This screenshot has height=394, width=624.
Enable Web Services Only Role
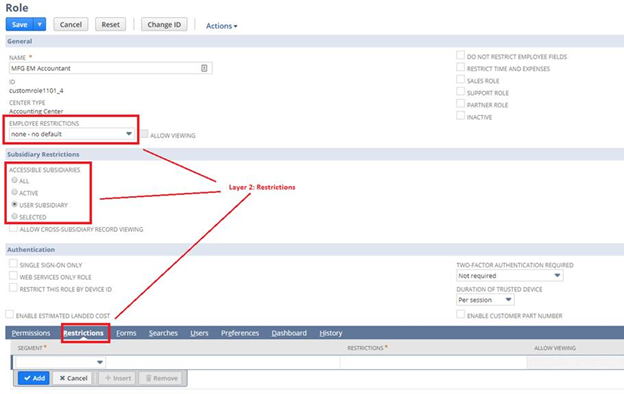[x=13, y=276]
